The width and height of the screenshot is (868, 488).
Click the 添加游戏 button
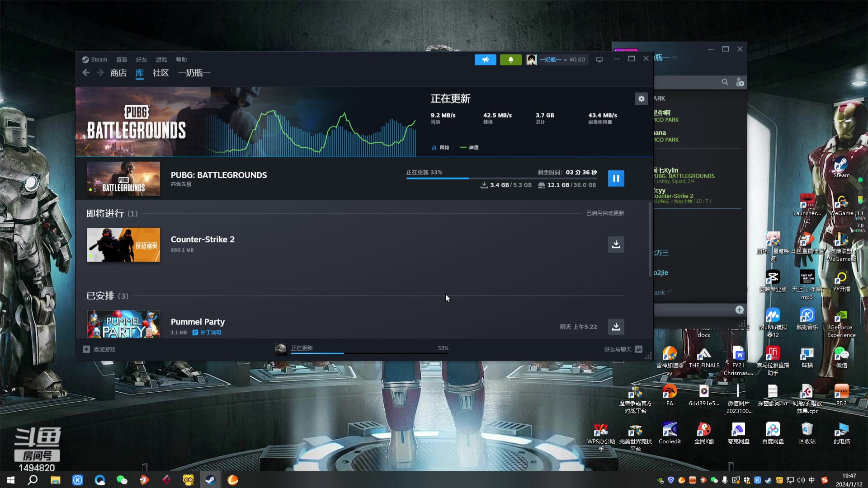coord(99,349)
